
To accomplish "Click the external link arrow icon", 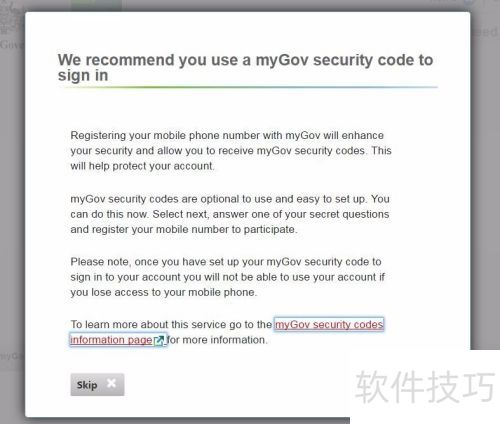I will click(x=159, y=340).
